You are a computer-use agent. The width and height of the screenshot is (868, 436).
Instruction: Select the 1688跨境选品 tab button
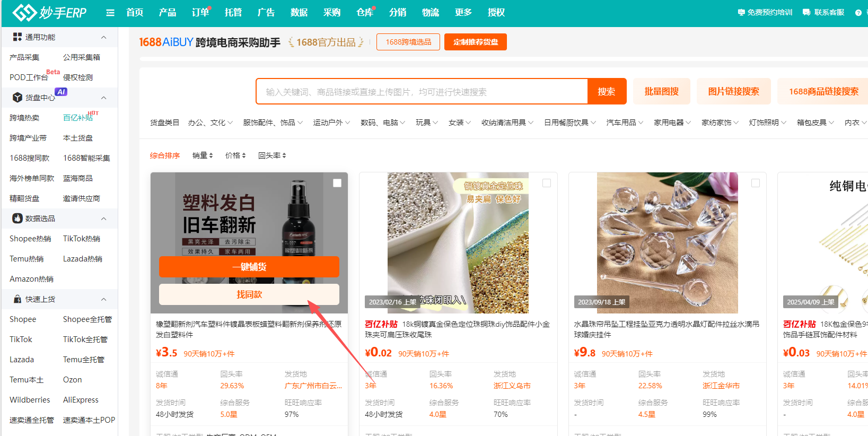point(408,42)
